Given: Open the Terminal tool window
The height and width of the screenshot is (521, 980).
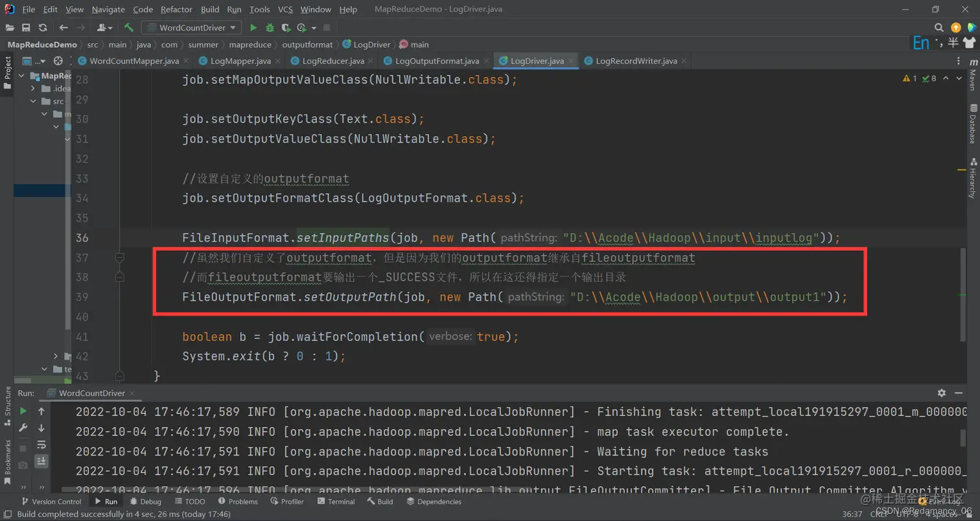Looking at the screenshot, I should tap(336, 502).
